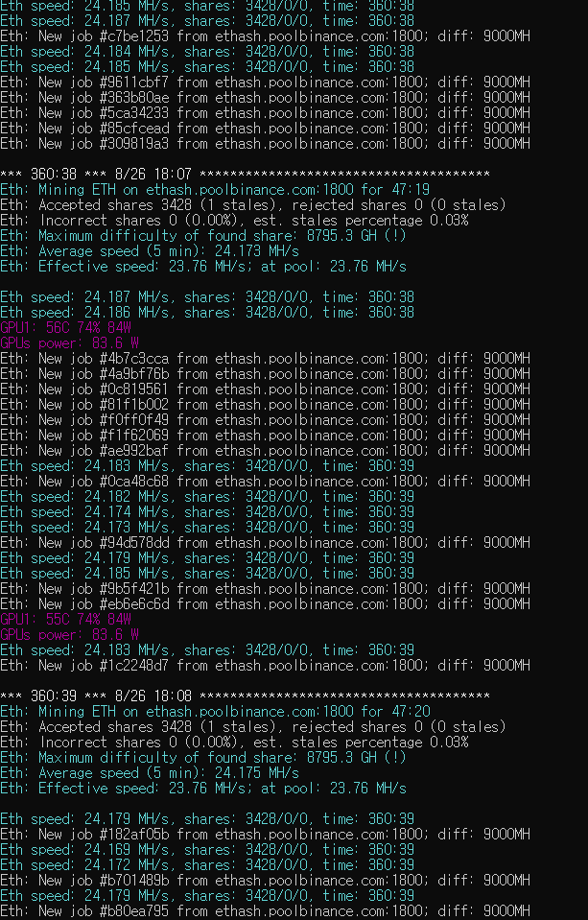Click the 'New job #94d578dd' line

pyautogui.click(x=266, y=542)
